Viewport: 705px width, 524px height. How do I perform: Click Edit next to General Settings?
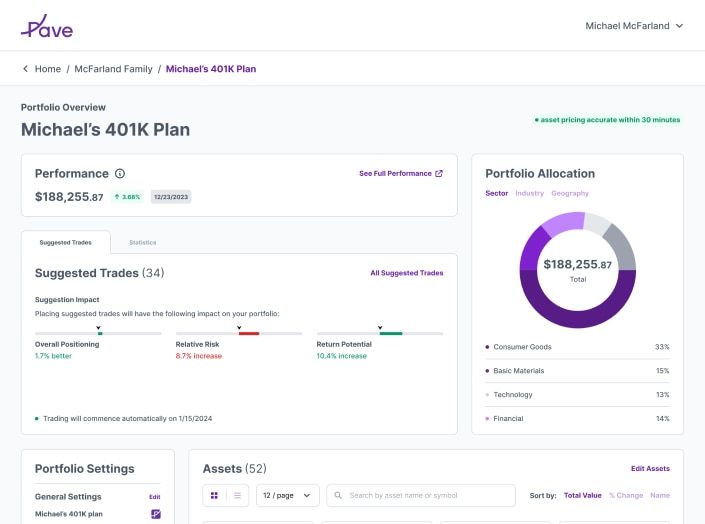pyautogui.click(x=155, y=497)
